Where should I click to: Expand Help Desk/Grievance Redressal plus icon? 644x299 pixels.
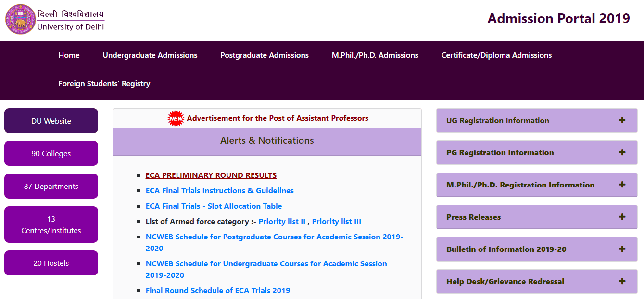pos(622,281)
